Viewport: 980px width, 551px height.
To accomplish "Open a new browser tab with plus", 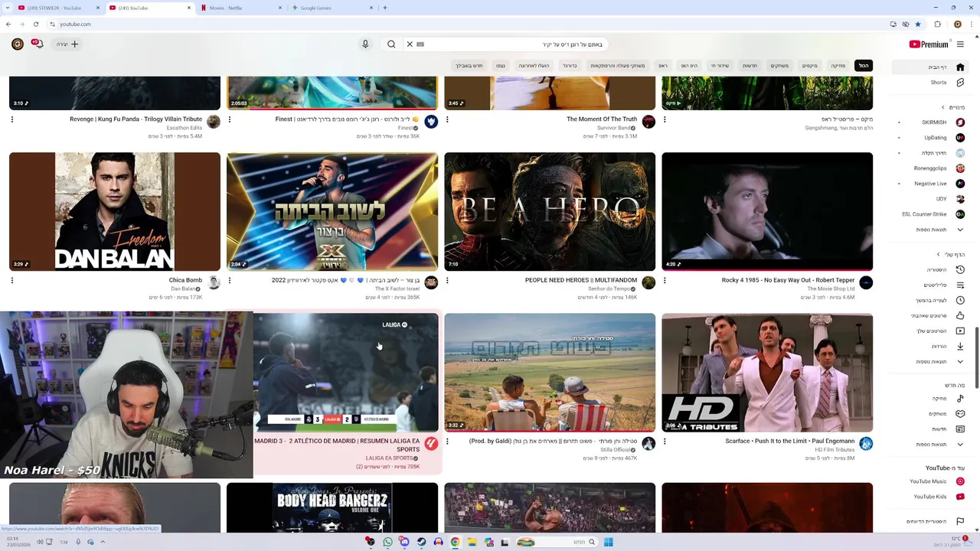I will tap(384, 8).
